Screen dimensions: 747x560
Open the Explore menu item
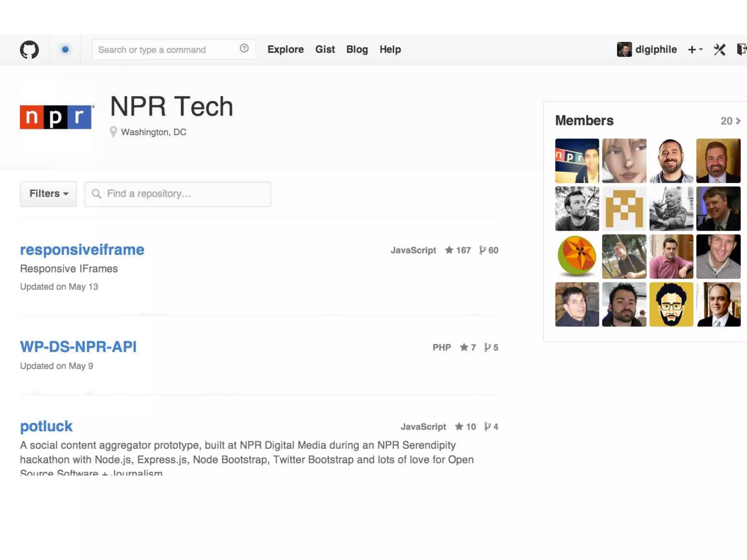pyautogui.click(x=285, y=50)
